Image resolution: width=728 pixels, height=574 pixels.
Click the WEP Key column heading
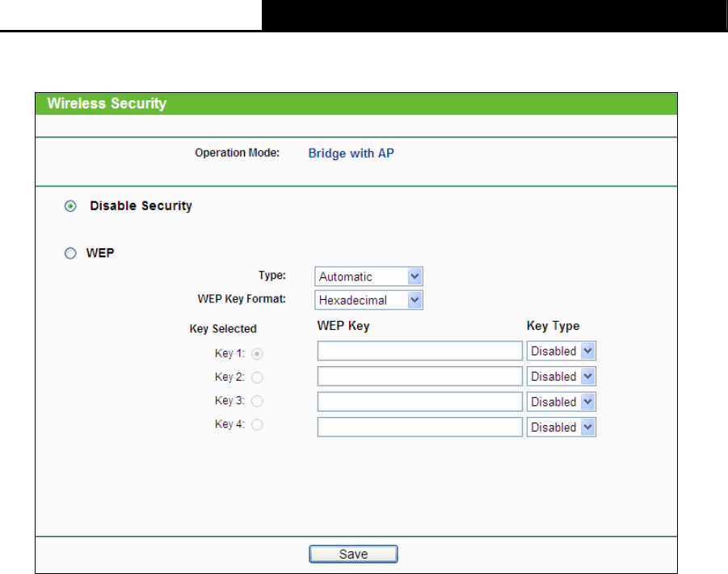(343, 326)
